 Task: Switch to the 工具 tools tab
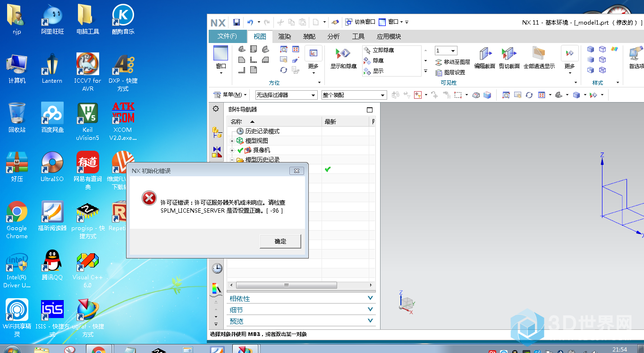[x=358, y=36]
